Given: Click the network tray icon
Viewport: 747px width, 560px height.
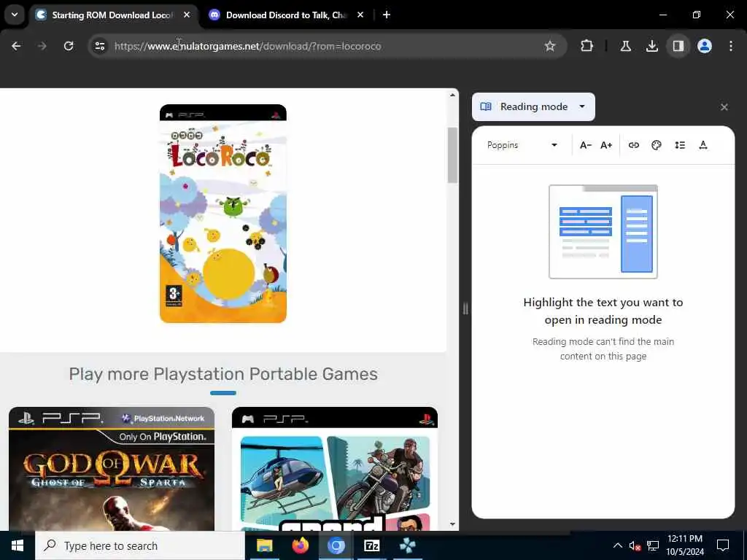Looking at the screenshot, I should pyautogui.click(x=653, y=545).
